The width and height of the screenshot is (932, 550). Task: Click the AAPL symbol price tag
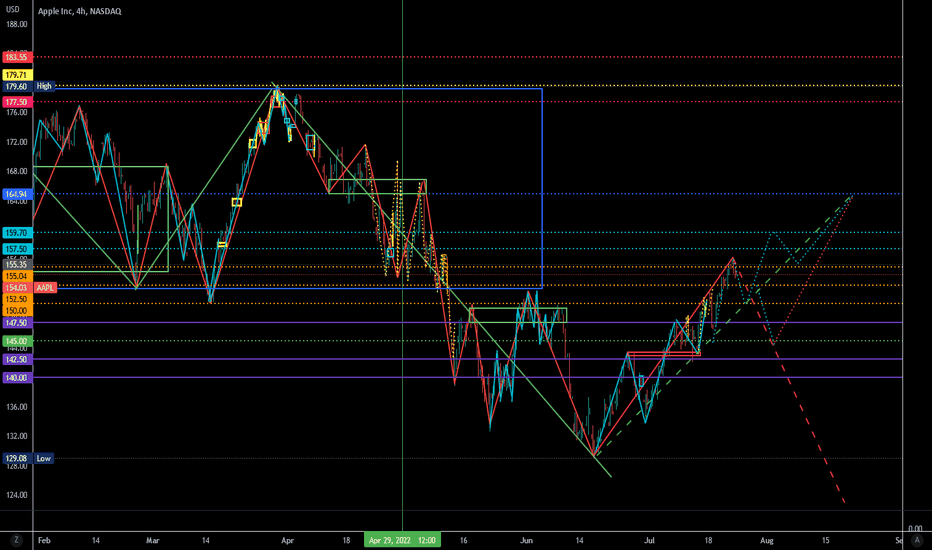pyautogui.click(x=45, y=288)
